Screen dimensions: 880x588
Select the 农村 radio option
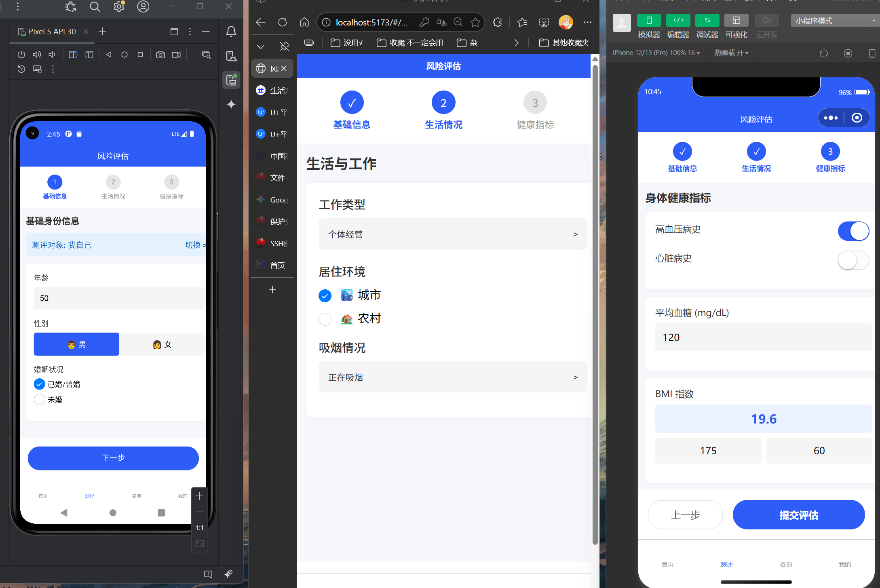(325, 319)
